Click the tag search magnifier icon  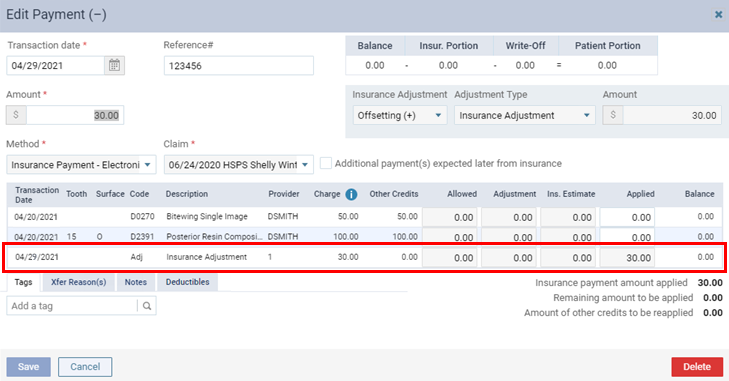(147, 306)
